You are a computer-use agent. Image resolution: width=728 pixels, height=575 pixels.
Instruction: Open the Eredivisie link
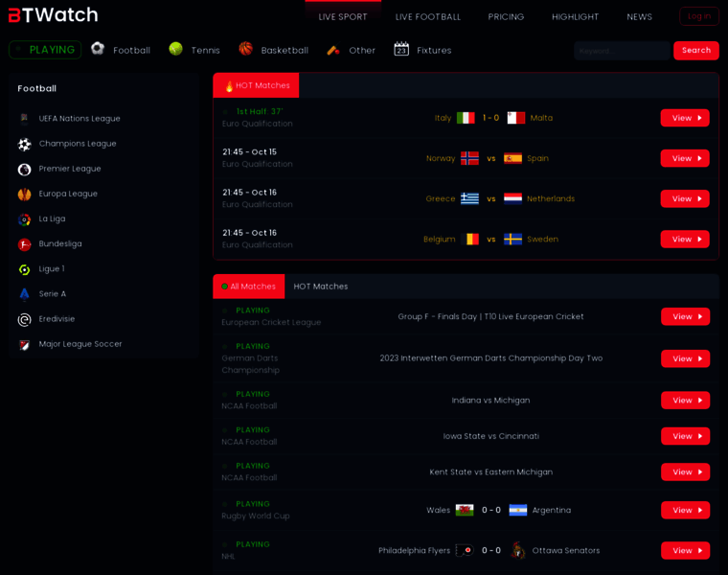point(57,319)
